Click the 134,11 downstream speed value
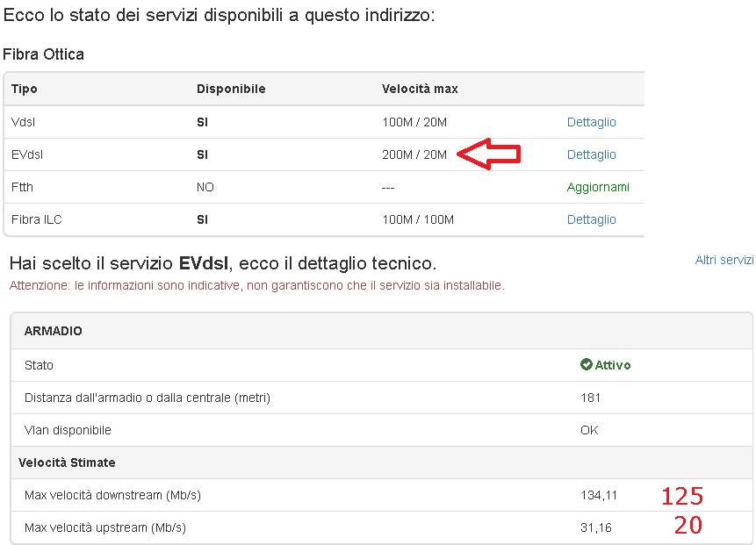This screenshot has width=756, height=545. 599,495
